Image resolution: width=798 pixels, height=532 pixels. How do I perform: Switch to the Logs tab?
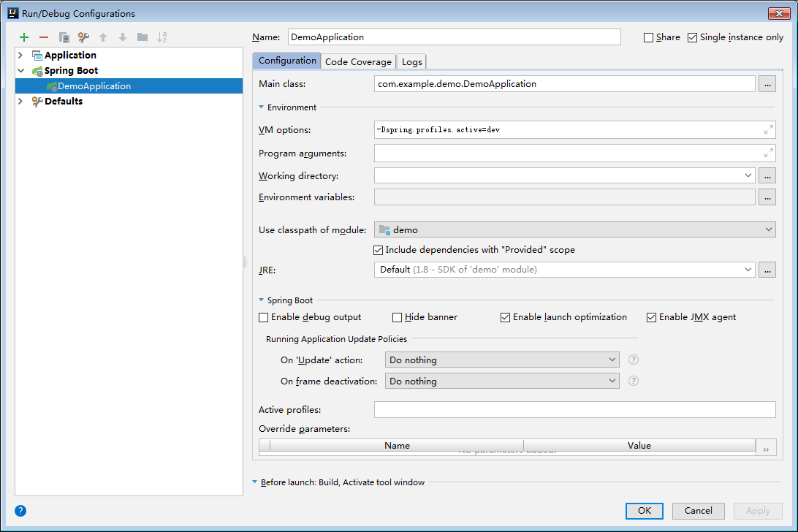pyautogui.click(x=411, y=61)
